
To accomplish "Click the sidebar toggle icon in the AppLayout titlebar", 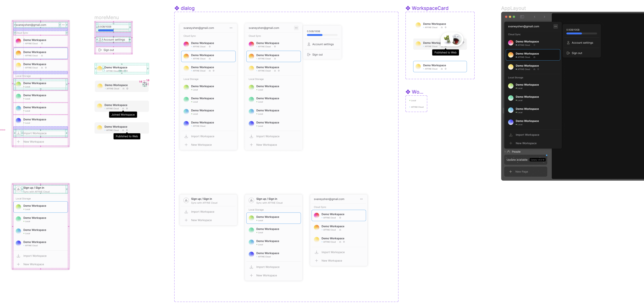I will [522, 17].
